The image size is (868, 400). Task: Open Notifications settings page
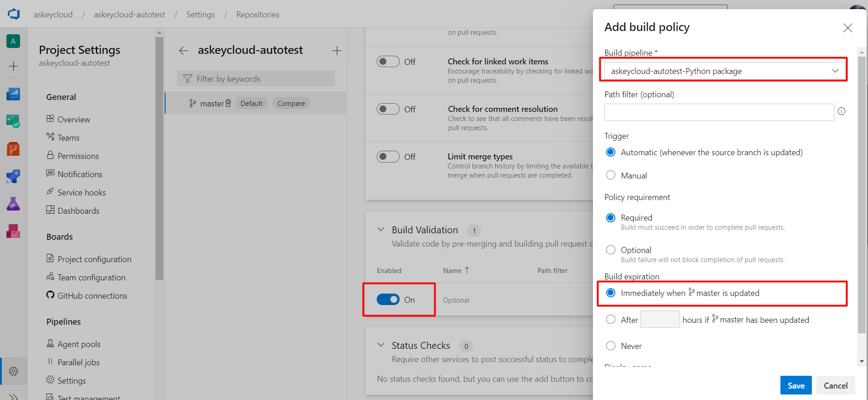pos(80,174)
